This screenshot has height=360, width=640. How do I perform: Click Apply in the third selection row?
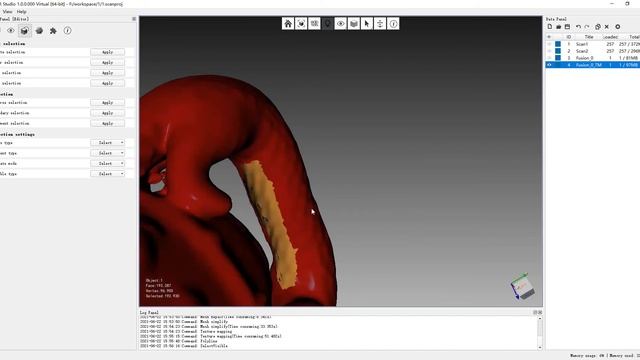pos(108,73)
